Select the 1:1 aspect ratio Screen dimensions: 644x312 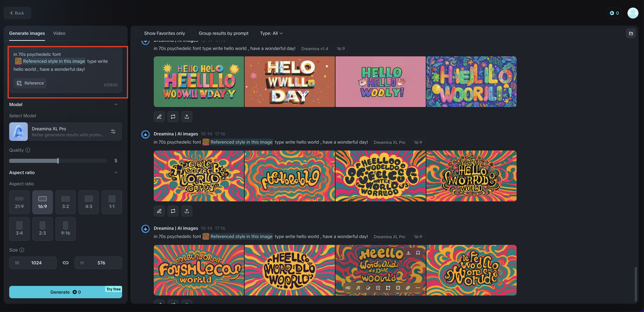pyautogui.click(x=112, y=202)
